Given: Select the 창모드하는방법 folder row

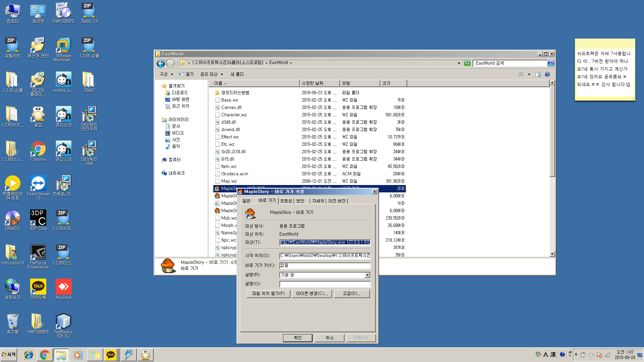Looking at the screenshot, I should tap(310, 93).
